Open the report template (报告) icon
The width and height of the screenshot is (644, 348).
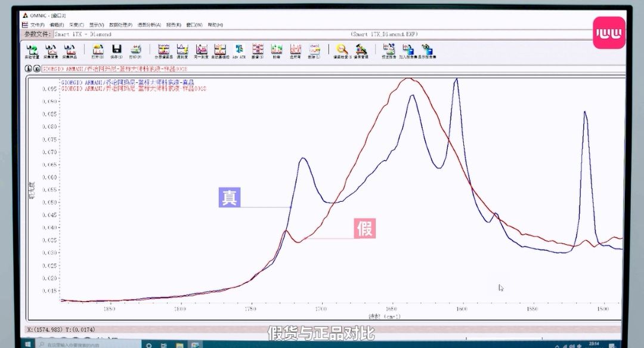[x=389, y=51]
